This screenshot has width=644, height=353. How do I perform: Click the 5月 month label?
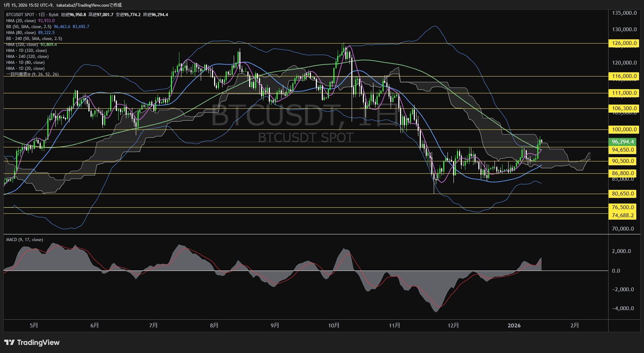tap(34, 325)
